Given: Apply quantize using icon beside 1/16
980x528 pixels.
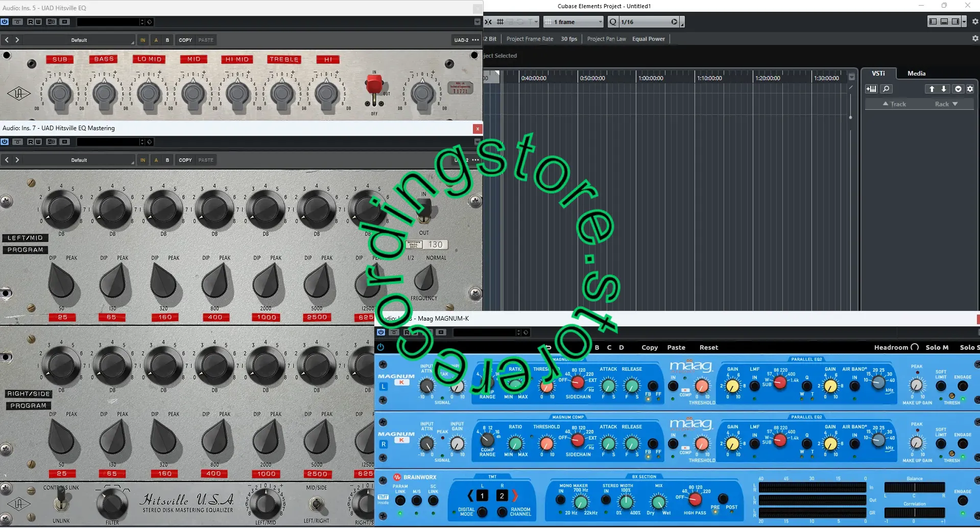Looking at the screenshot, I should [x=675, y=22].
